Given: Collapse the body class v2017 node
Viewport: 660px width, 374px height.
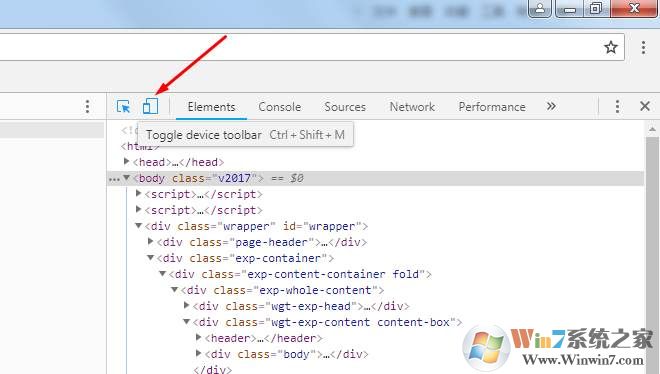Looking at the screenshot, I should tap(126, 178).
